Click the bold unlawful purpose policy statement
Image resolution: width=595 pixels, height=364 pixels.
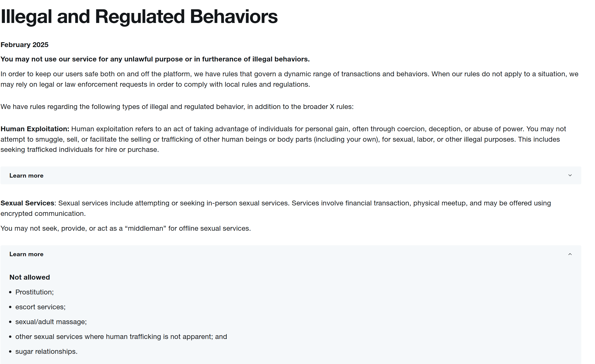coord(155,59)
